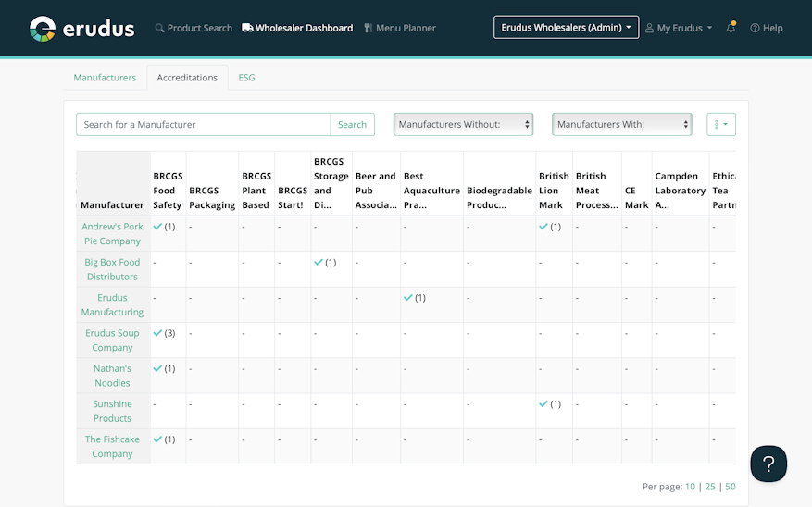Image resolution: width=812 pixels, height=507 pixels.
Task: Set per page to 10
Action: [691, 487]
